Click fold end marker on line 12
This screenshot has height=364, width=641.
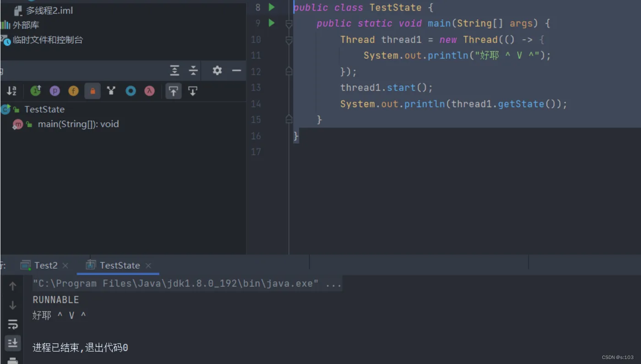click(288, 71)
